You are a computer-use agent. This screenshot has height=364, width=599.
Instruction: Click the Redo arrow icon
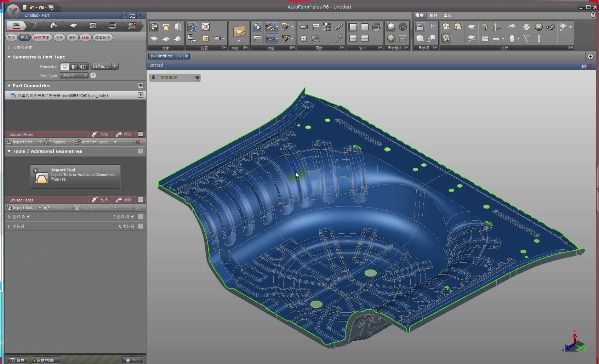click(41, 7)
